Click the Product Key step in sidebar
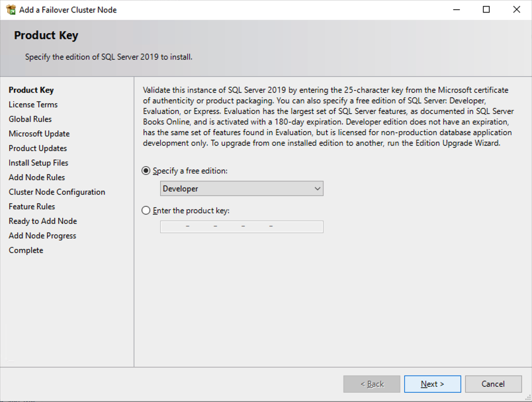Image resolution: width=532 pixels, height=402 pixels. click(31, 90)
